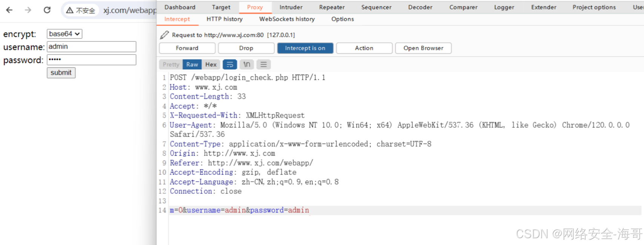Open the editor hamburger menu icon

(264, 64)
